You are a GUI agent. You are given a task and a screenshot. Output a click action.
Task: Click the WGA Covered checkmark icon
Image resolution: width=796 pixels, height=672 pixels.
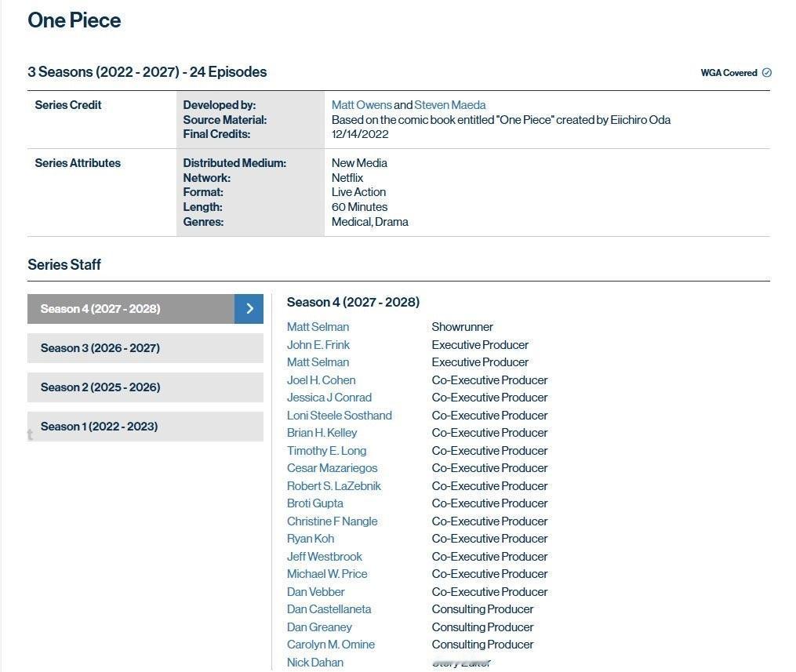(x=766, y=73)
